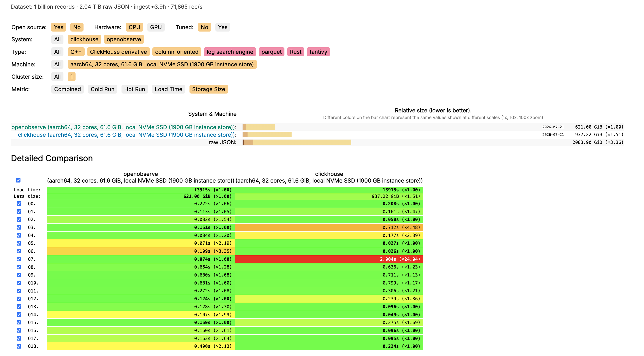The image size is (644, 356).
Task: Toggle the Q14 query checkbox
Action: pos(19,315)
